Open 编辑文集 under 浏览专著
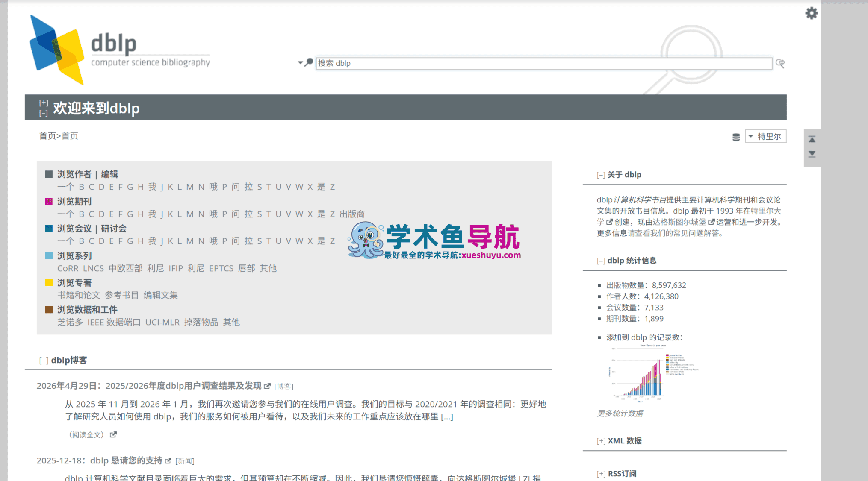Viewport: 868px width, 481px height. point(160,295)
